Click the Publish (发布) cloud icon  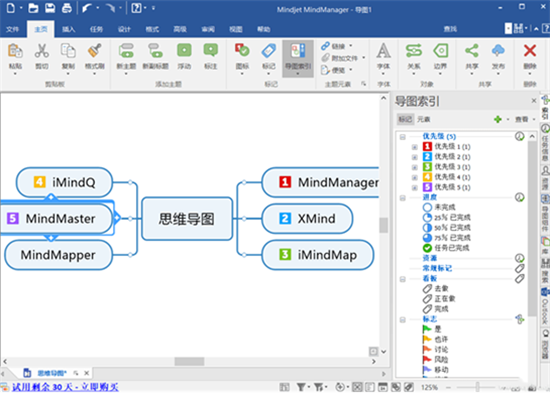pyautogui.click(x=498, y=51)
